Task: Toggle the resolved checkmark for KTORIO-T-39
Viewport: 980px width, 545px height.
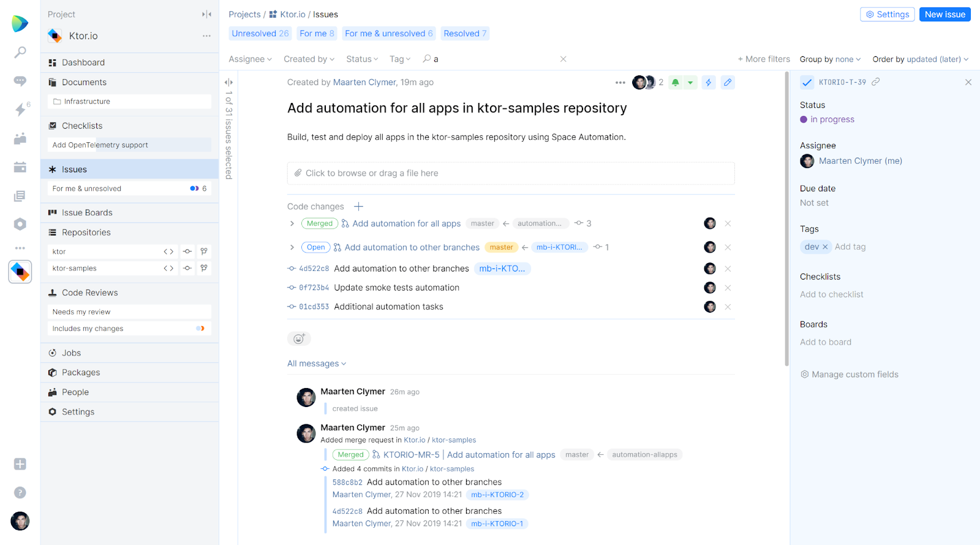Action: [x=807, y=82]
